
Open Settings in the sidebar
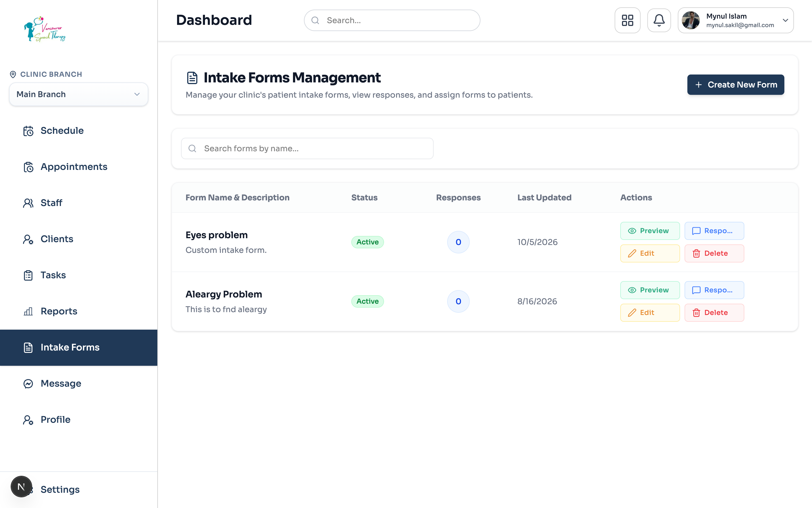[78, 490]
